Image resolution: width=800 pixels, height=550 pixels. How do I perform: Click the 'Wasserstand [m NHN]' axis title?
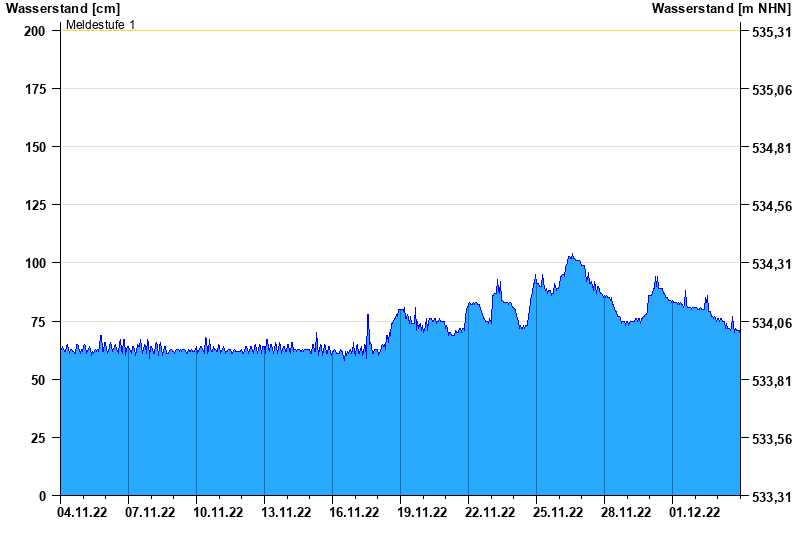click(721, 9)
